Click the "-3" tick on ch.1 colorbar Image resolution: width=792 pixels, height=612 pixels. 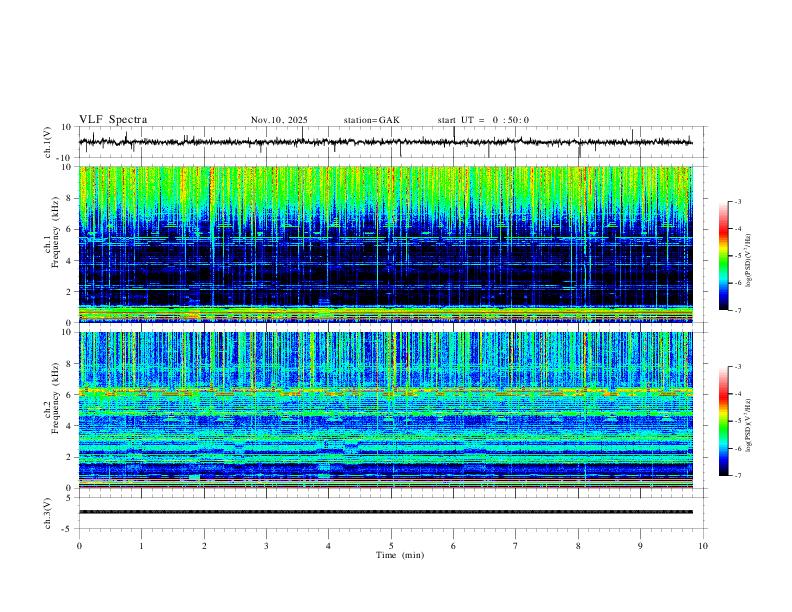click(737, 201)
